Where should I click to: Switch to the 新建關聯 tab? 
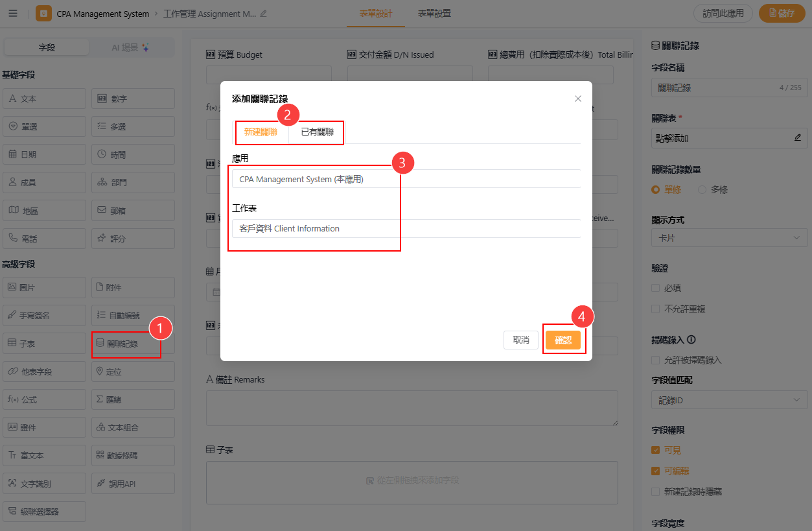(261, 132)
